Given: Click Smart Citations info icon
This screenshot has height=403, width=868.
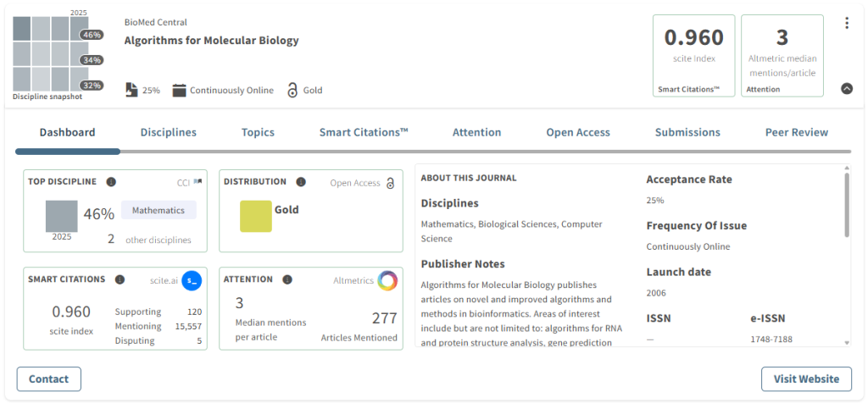Looking at the screenshot, I should pos(120,279).
